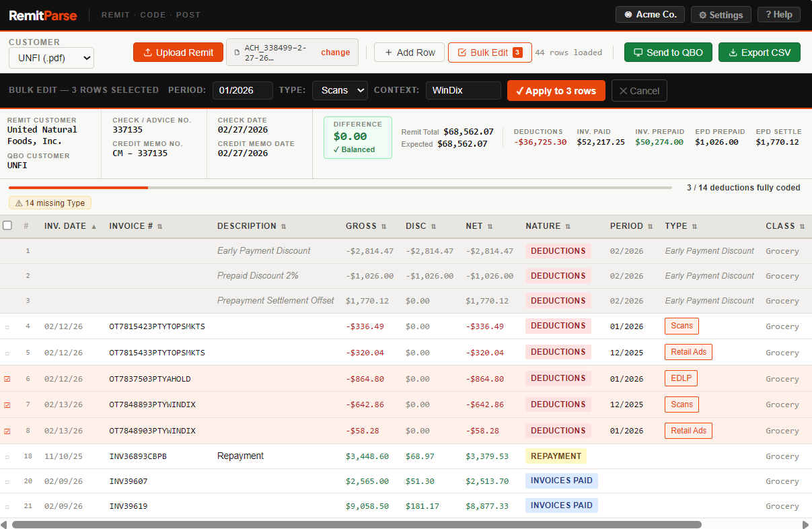
Task: Click the Repayment description on row 18
Action: tap(240, 456)
